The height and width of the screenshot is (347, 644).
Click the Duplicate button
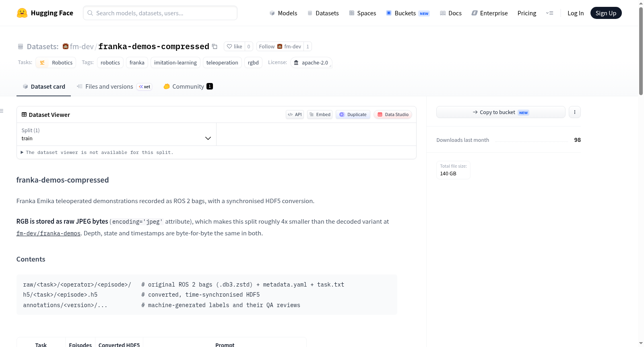(x=353, y=114)
